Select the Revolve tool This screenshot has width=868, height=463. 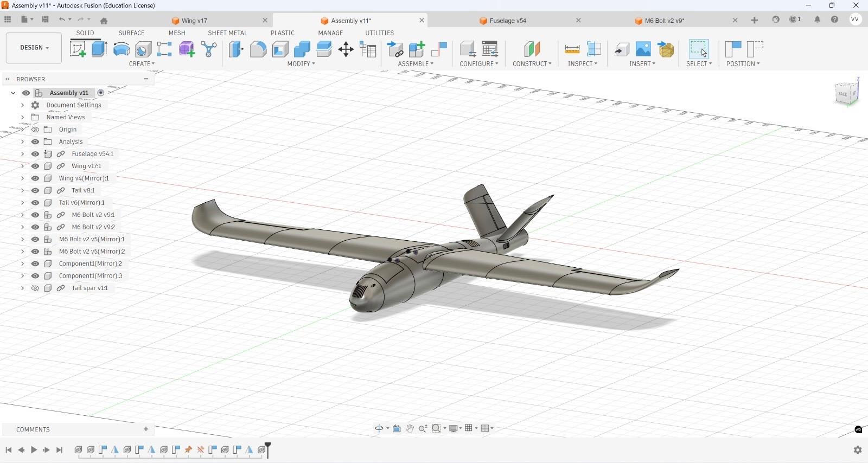pos(122,49)
